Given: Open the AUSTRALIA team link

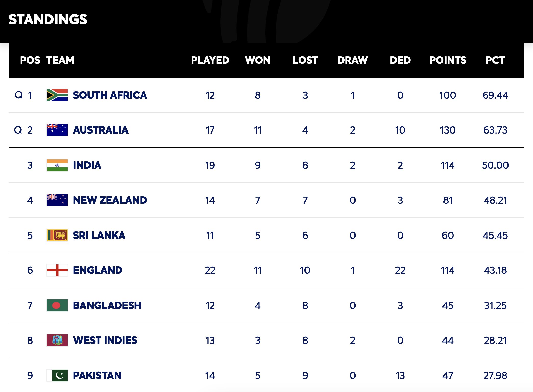Looking at the screenshot, I should tap(101, 130).
